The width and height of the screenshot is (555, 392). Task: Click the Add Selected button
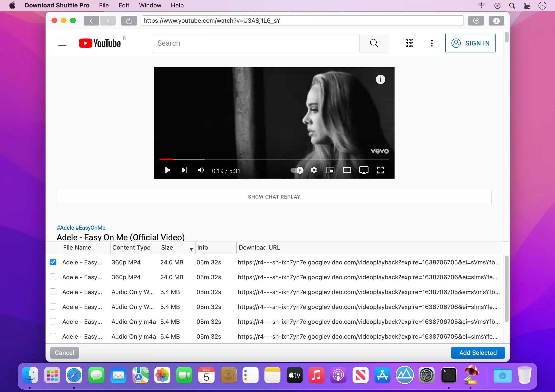click(x=478, y=353)
